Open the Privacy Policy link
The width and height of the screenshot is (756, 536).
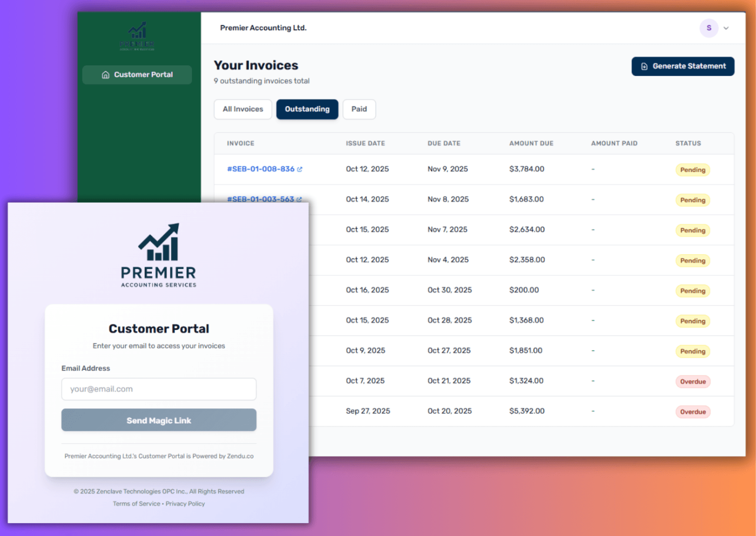[x=185, y=504]
